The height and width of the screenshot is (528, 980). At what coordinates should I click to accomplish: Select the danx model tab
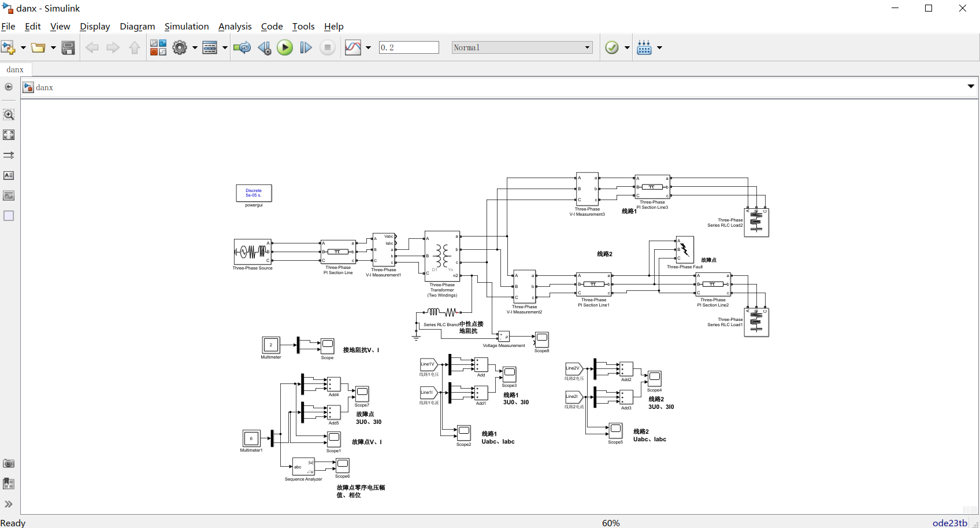pyautogui.click(x=15, y=69)
